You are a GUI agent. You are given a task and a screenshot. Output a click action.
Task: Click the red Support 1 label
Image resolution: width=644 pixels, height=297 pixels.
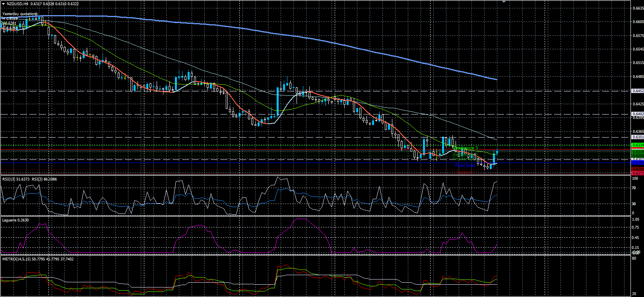pyautogui.click(x=466, y=172)
